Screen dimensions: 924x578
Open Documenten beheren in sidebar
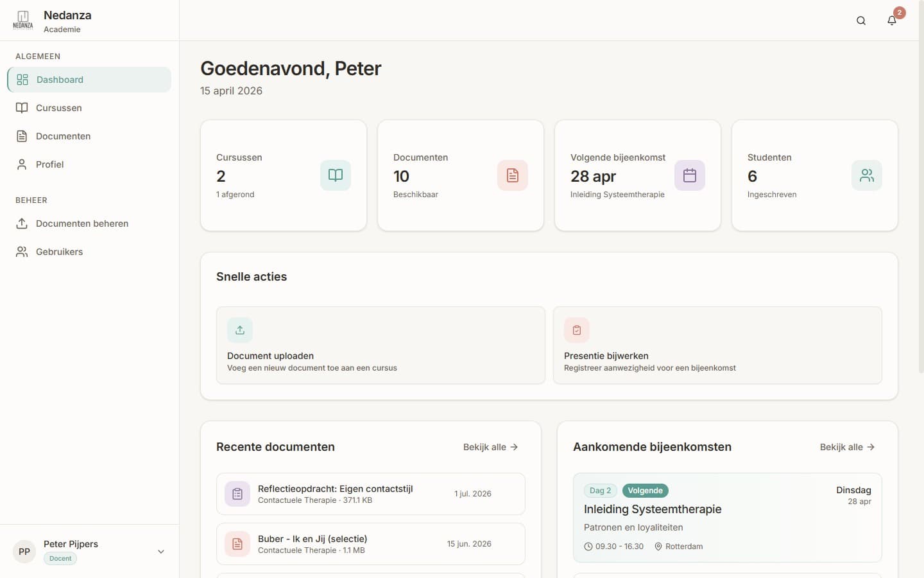pos(89,223)
